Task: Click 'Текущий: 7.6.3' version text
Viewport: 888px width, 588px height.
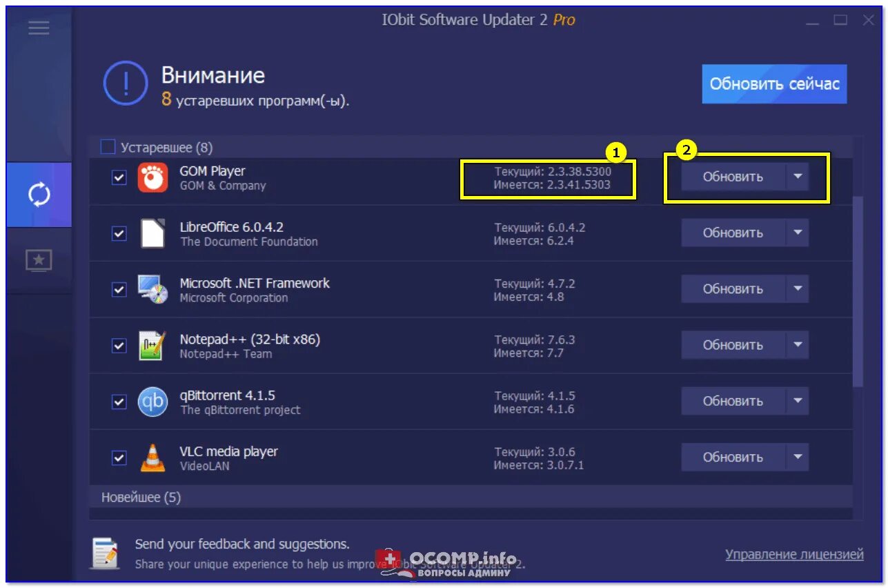Action: (x=535, y=340)
